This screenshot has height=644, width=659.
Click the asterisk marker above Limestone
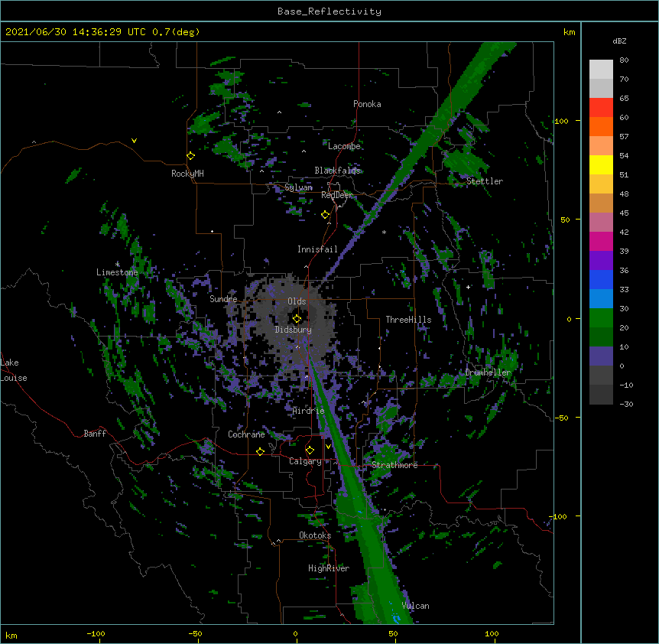118,264
